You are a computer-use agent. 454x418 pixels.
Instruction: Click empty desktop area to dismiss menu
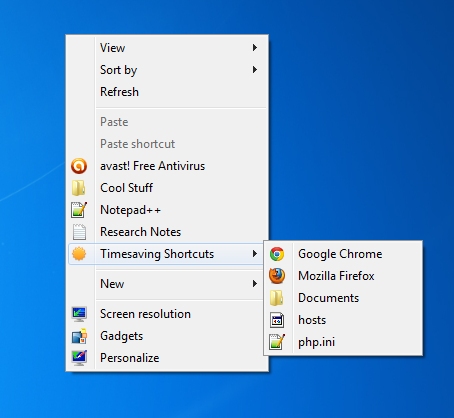[x=350, y=117]
